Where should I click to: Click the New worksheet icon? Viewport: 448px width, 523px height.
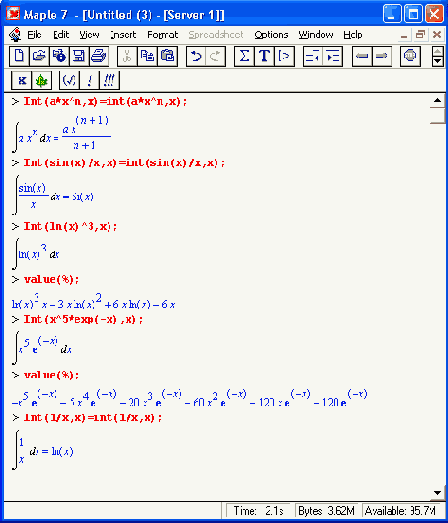tap(19, 56)
